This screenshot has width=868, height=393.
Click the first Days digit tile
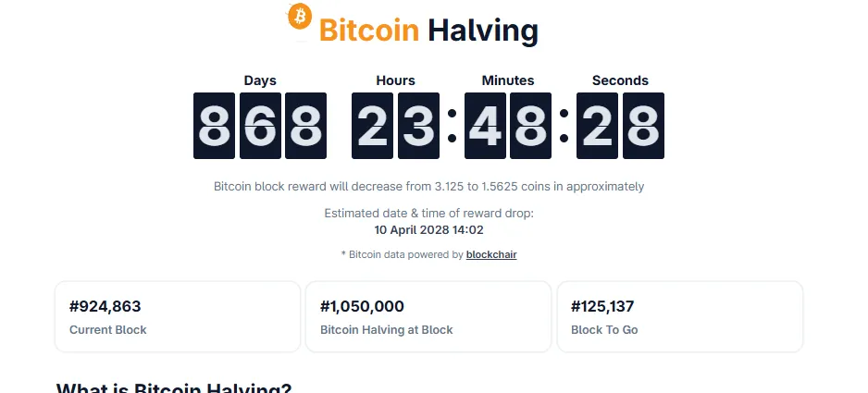point(214,126)
